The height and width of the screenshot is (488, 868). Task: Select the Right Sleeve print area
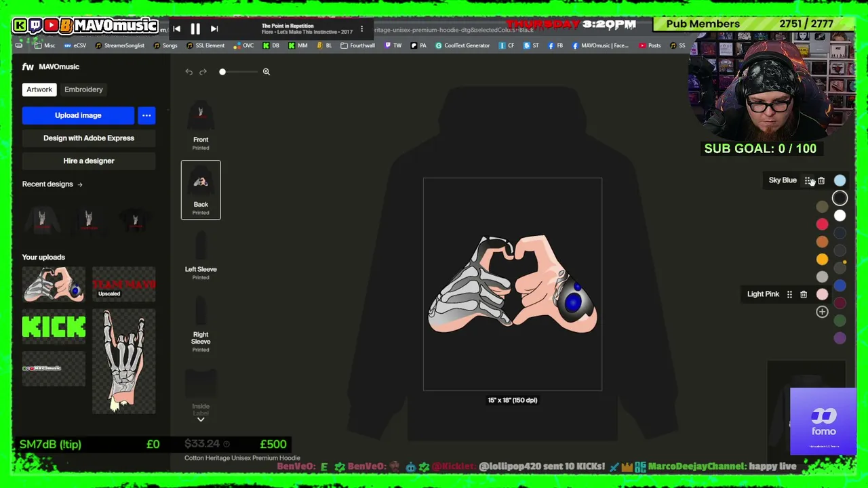201,324
